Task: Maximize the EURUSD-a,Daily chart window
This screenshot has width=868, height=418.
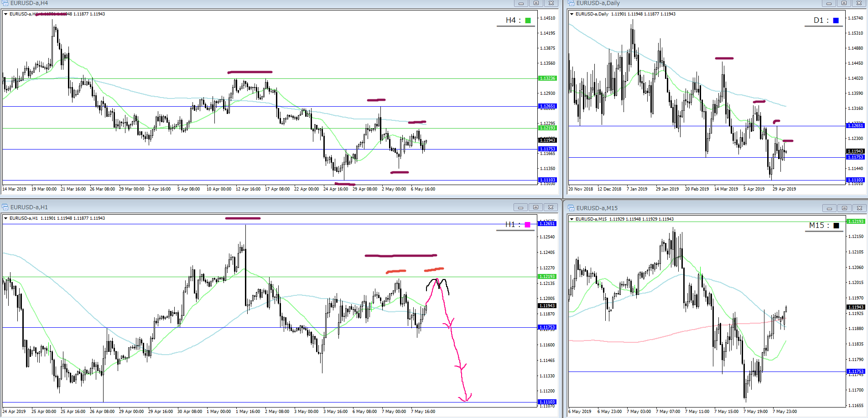Action: (x=844, y=3)
